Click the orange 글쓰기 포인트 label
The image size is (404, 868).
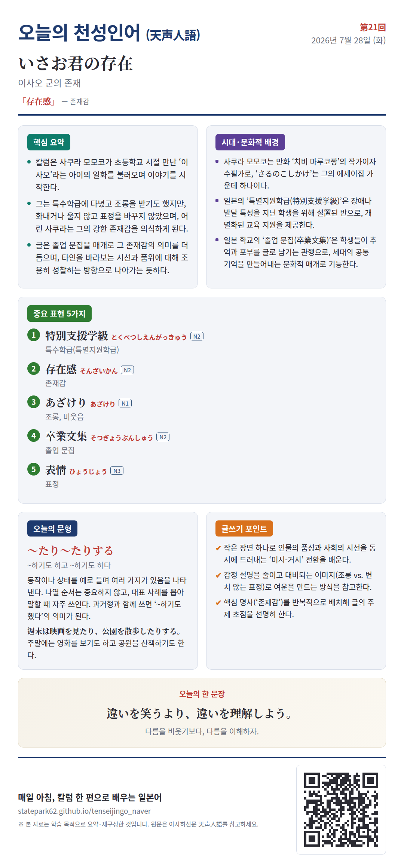(x=244, y=529)
